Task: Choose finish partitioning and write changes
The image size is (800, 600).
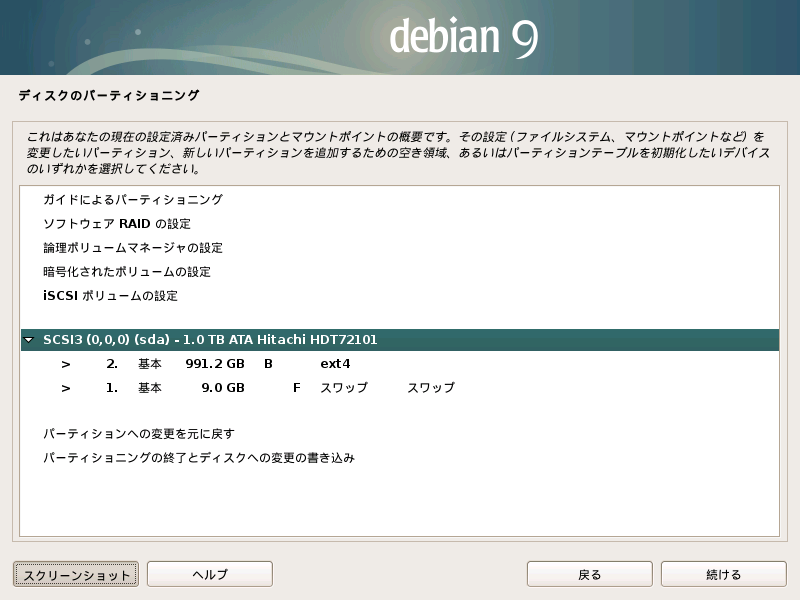Action: click(x=198, y=458)
